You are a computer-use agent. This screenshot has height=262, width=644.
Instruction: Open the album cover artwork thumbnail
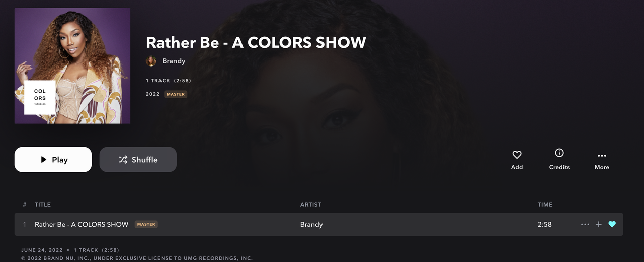coord(72,65)
